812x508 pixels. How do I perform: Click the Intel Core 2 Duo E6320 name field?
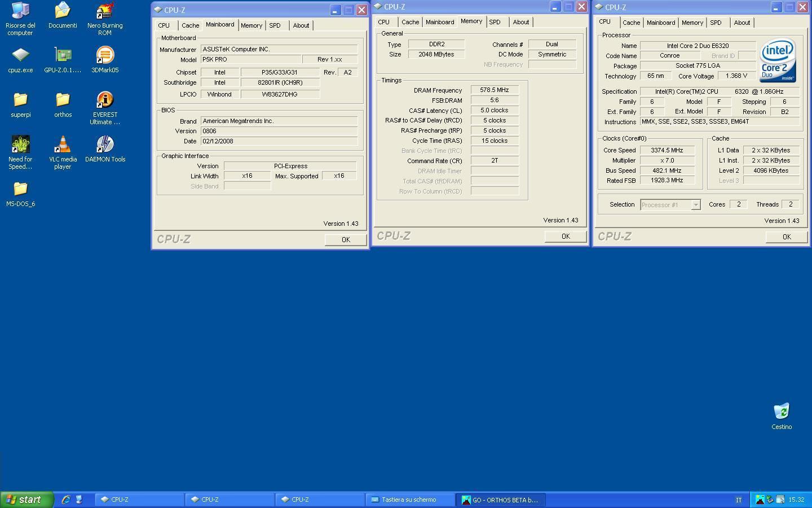click(698, 46)
